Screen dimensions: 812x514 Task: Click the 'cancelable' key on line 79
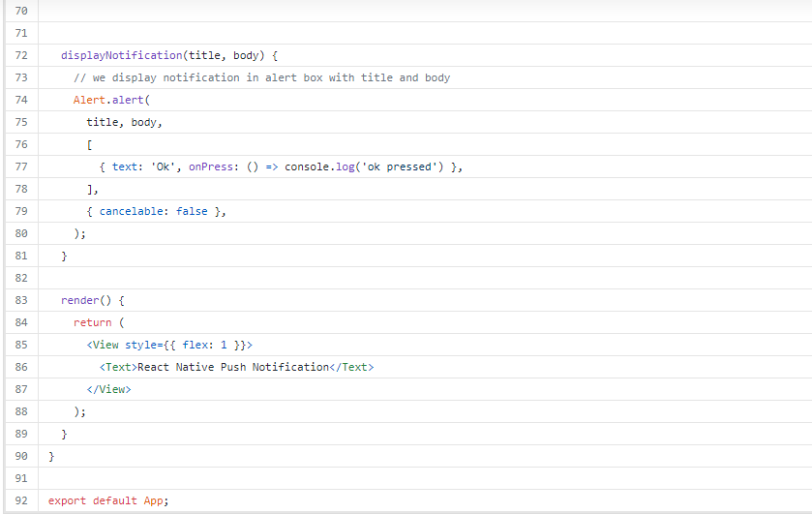(131, 211)
